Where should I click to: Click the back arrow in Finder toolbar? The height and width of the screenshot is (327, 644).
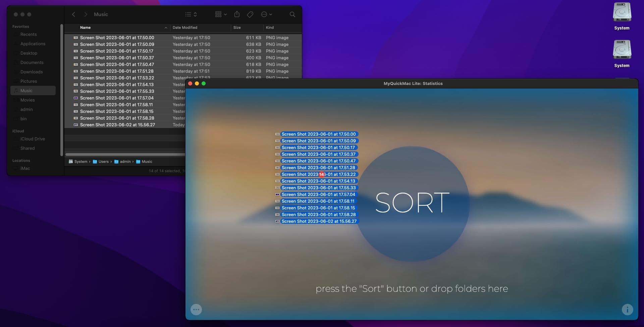[x=73, y=14]
